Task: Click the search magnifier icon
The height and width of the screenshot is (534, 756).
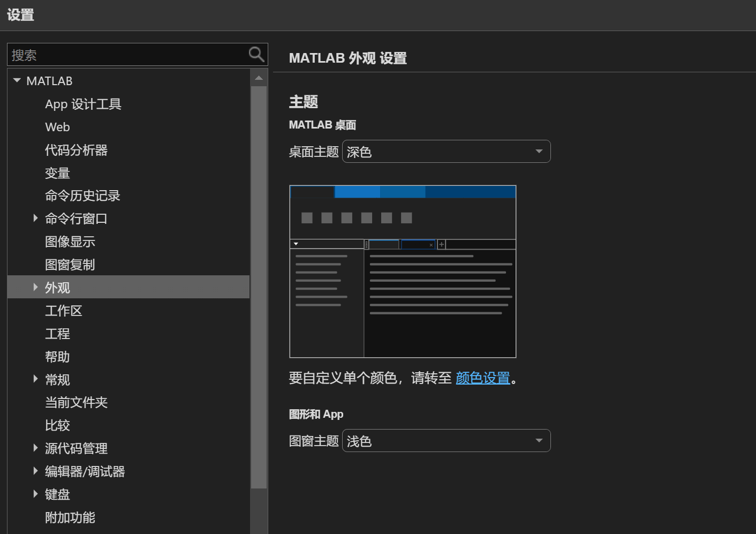Action: point(256,54)
